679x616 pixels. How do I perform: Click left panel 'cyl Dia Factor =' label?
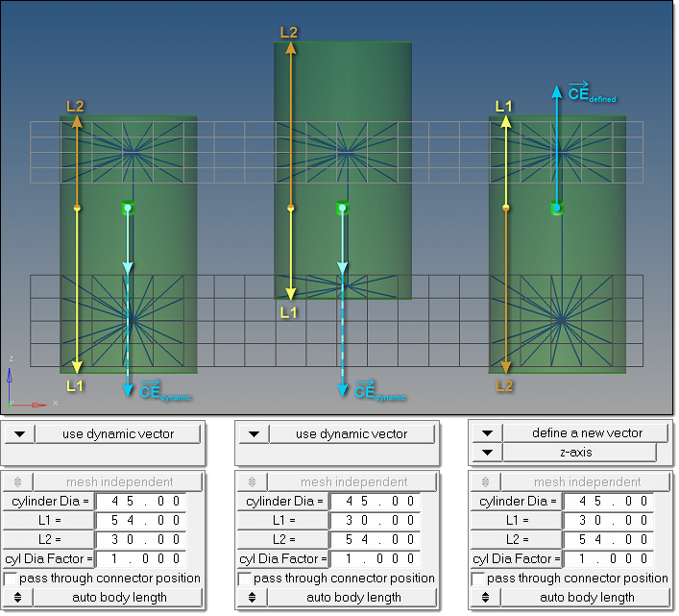[49, 559]
